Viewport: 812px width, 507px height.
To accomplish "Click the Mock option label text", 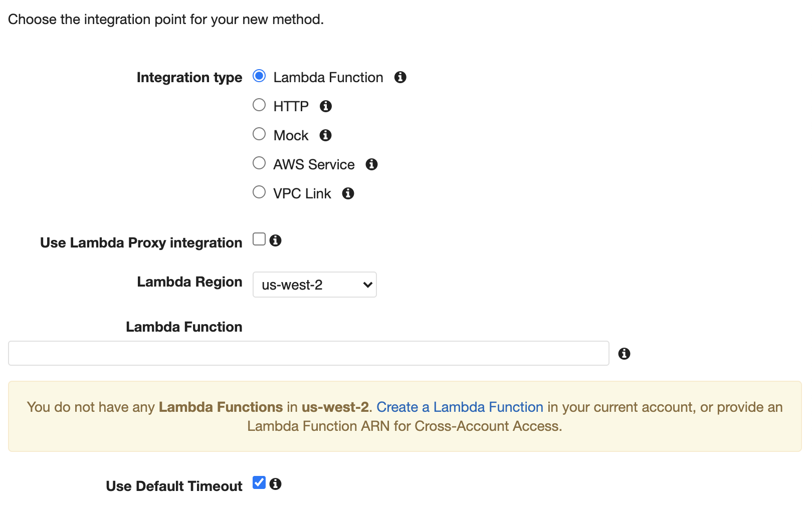I will pos(291,135).
